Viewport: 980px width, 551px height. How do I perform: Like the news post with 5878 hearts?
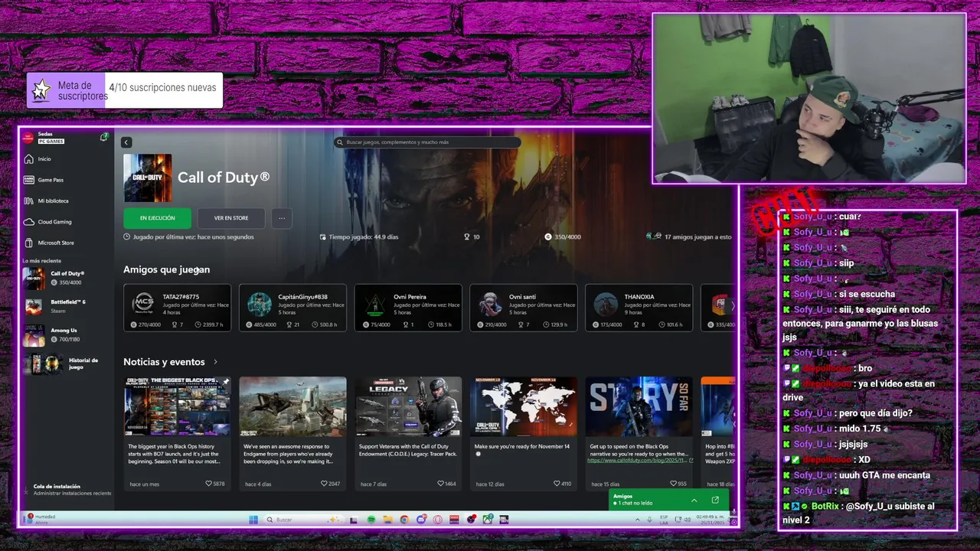215,484
